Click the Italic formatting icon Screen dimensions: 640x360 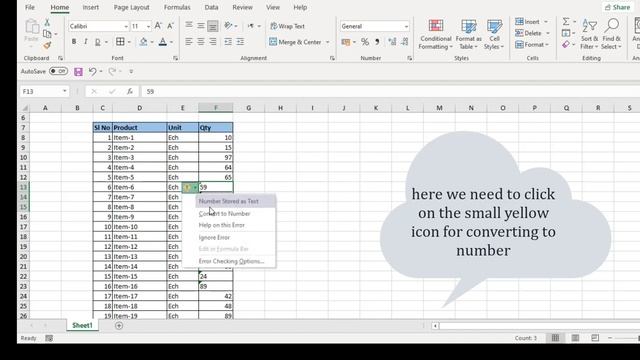[x=86, y=42]
